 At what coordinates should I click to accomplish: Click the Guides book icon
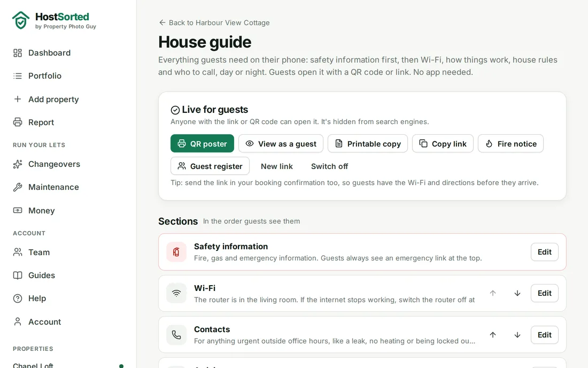(18, 275)
